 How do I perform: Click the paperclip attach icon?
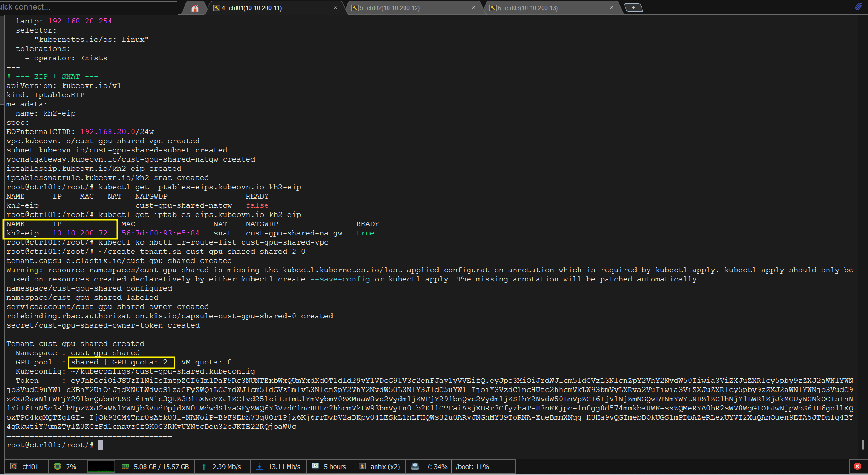click(x=858, y=6)
